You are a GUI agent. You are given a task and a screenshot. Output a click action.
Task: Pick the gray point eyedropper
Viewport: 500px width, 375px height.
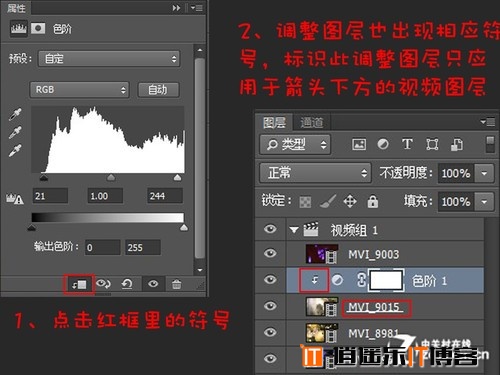coord(15,132)
